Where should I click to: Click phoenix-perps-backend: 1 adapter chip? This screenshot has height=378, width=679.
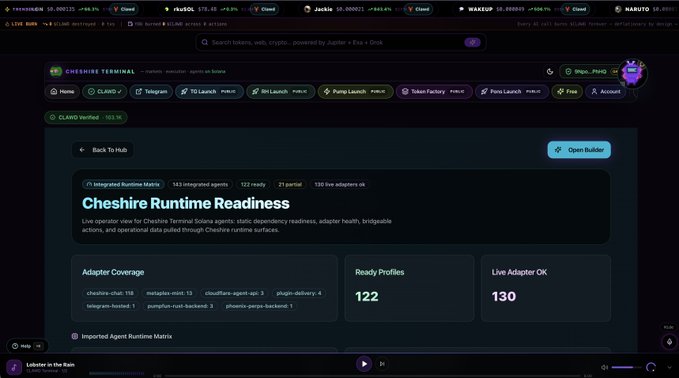pos(259,306)
